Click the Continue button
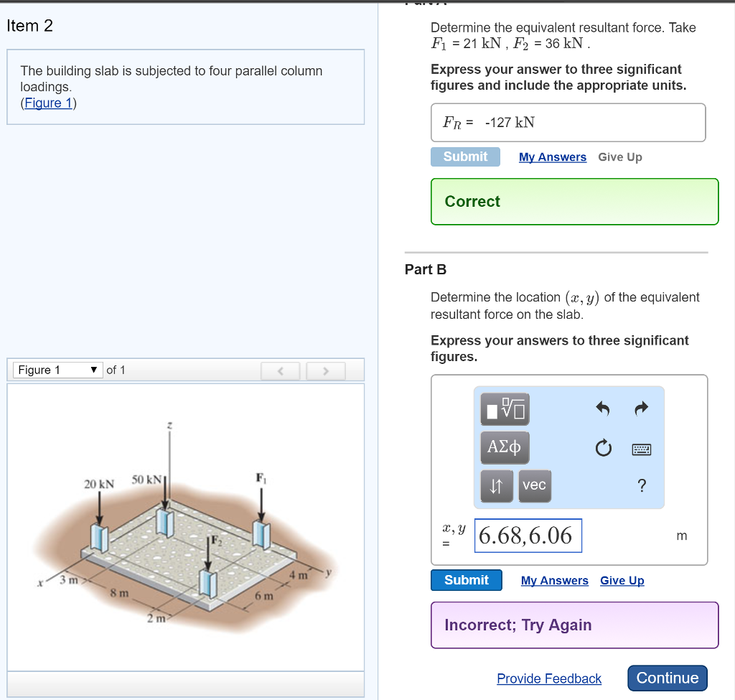The height and width of the screenshot is (700, 735). coord(667,678)
